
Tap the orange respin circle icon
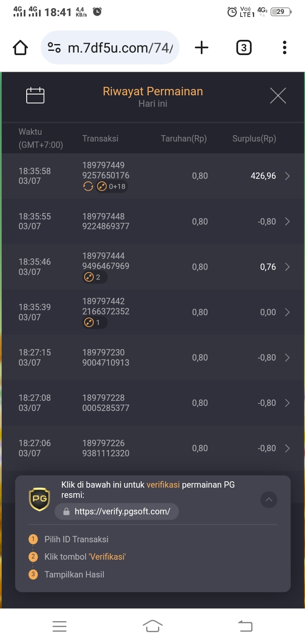click(x=88, y=186)
